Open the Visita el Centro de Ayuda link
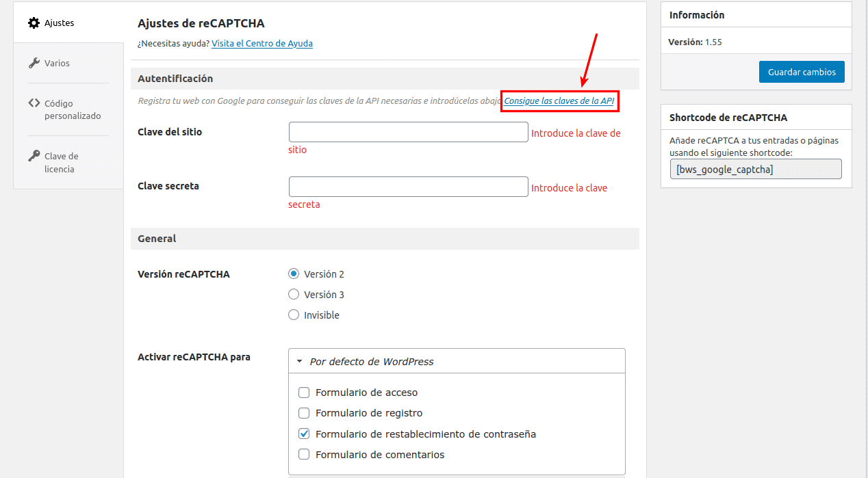 point(262,43)
